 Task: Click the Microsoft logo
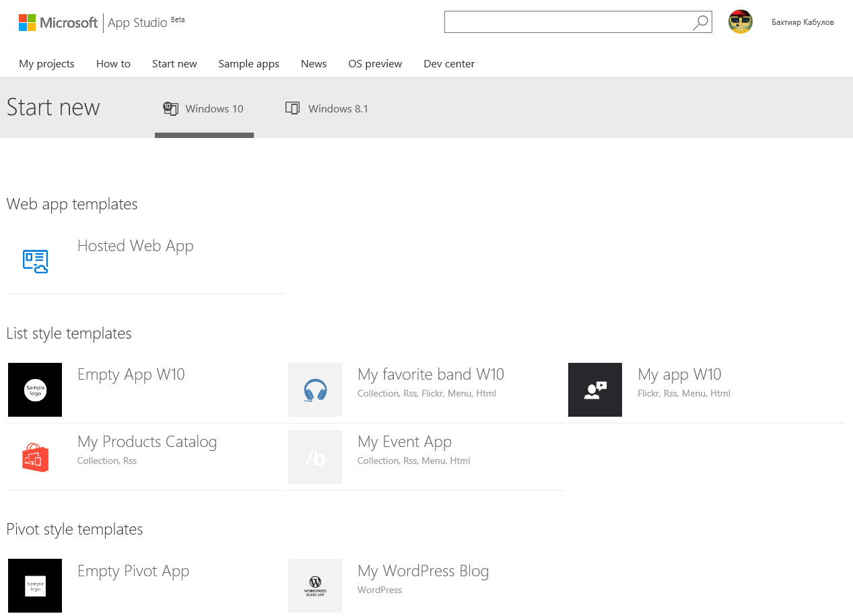58,22
